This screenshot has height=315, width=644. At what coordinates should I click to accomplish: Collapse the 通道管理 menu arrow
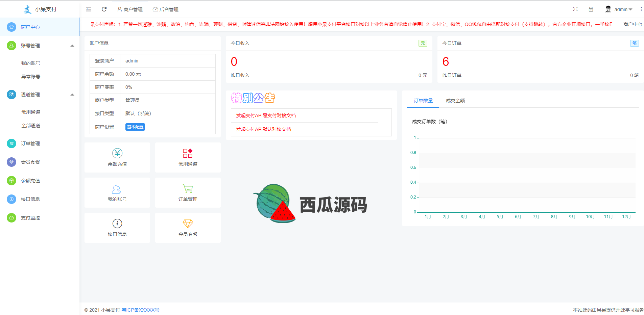(72, 95)
